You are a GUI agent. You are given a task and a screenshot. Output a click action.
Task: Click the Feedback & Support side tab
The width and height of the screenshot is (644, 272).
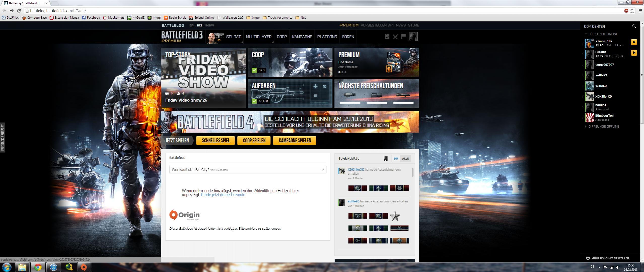[3, 138]
